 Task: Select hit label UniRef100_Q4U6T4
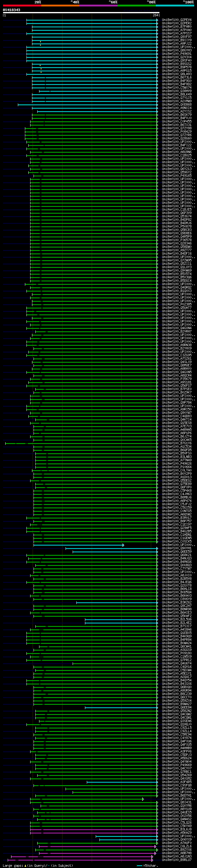(x=176, y=663)
